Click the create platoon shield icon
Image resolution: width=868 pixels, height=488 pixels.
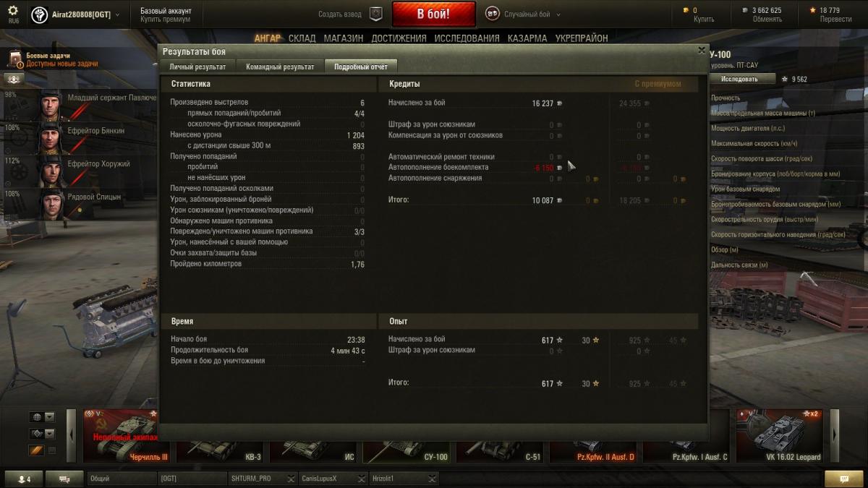tap(375, 14)
